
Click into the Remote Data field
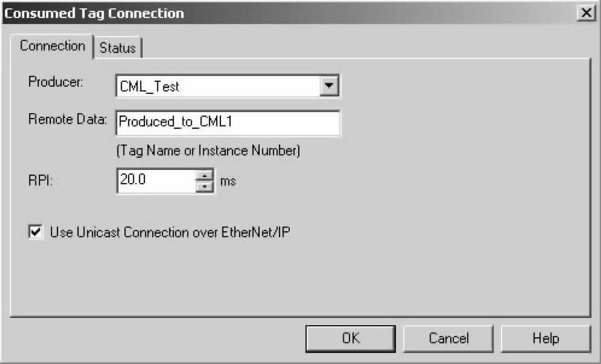228,123
